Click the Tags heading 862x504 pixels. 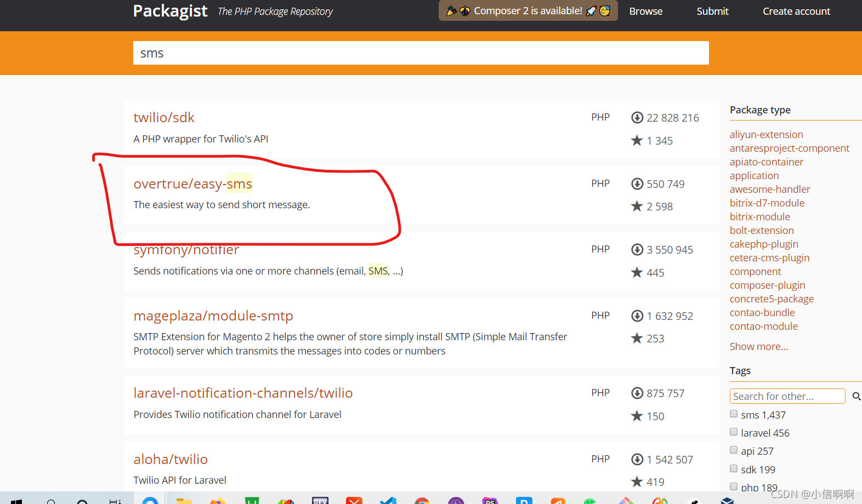[740, 371]
